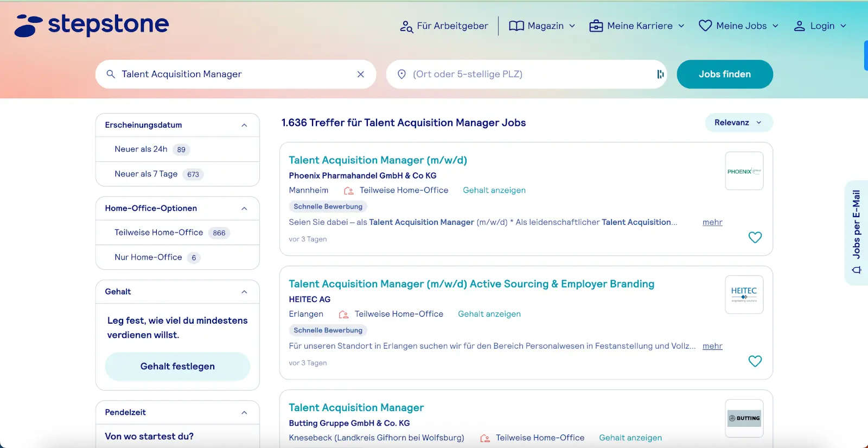The height and width of the screenshot is (448, 868).
Task: Open the Login menu
Action: pos(820,26)
